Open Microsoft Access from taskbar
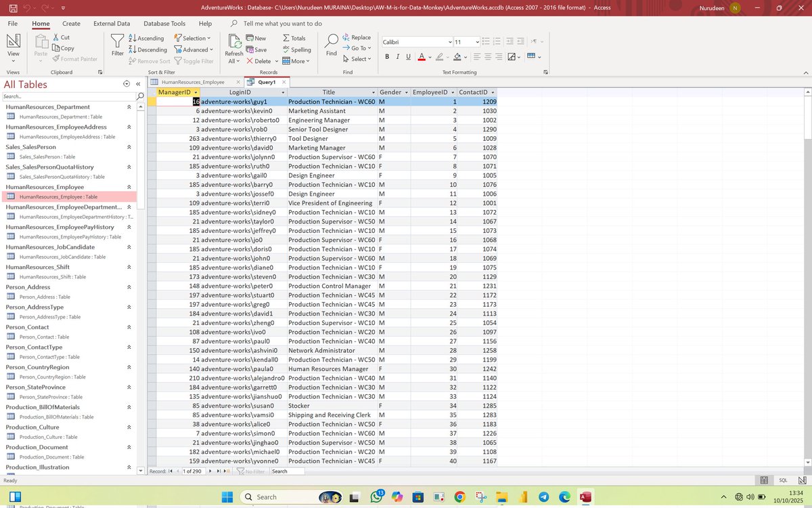The height and width of the screenshot is (508, 812). click(586, 497)
